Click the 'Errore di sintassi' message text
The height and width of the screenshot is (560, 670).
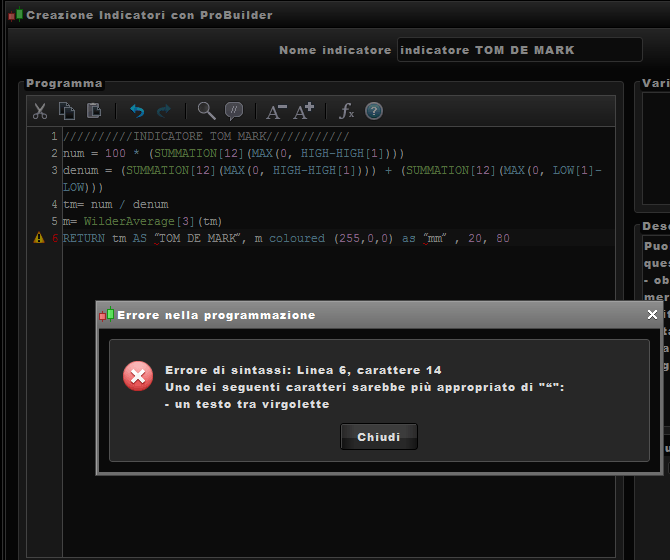click(303, 370)
